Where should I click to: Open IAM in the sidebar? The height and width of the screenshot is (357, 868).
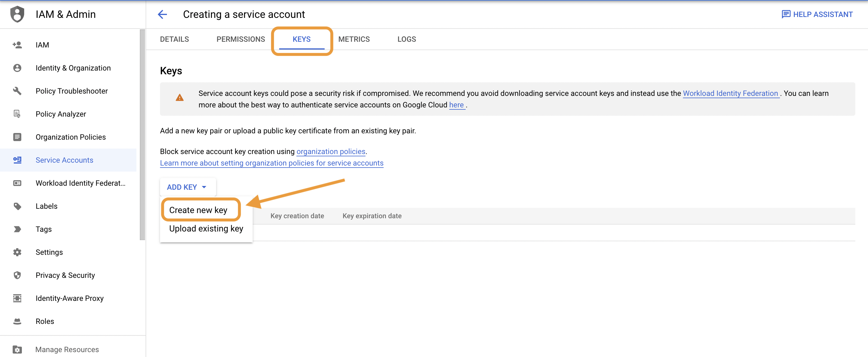(x=68, y=45)
